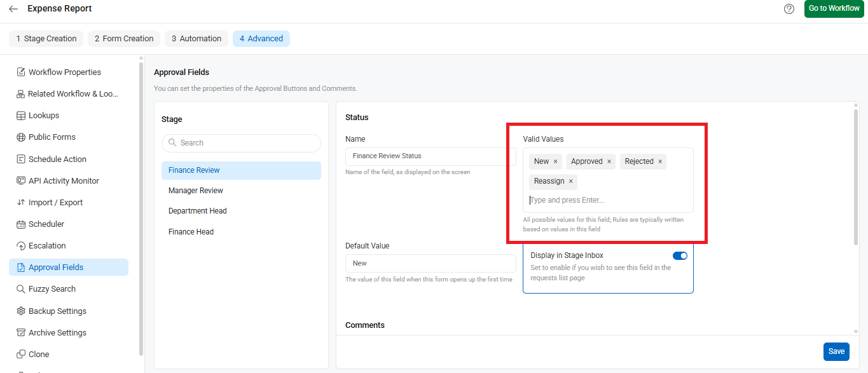This screenshot has height=373, width=868.
Task: Switch to the Automation step tab
Action: tap(196, 39)
